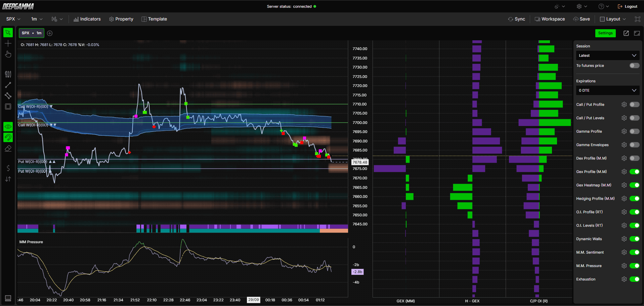Select the trend line tool
Viewport: 644px width, 306px height.
coord(8,85)
